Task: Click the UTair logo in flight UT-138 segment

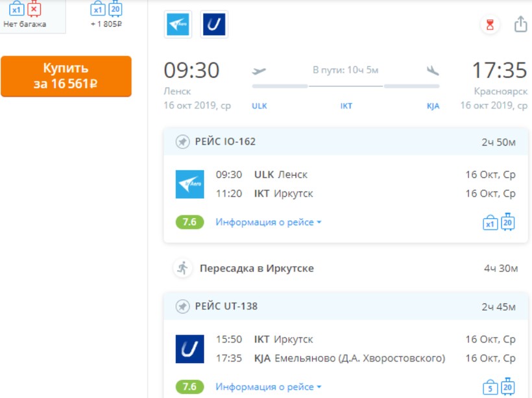Action: [x=189, y=349]
